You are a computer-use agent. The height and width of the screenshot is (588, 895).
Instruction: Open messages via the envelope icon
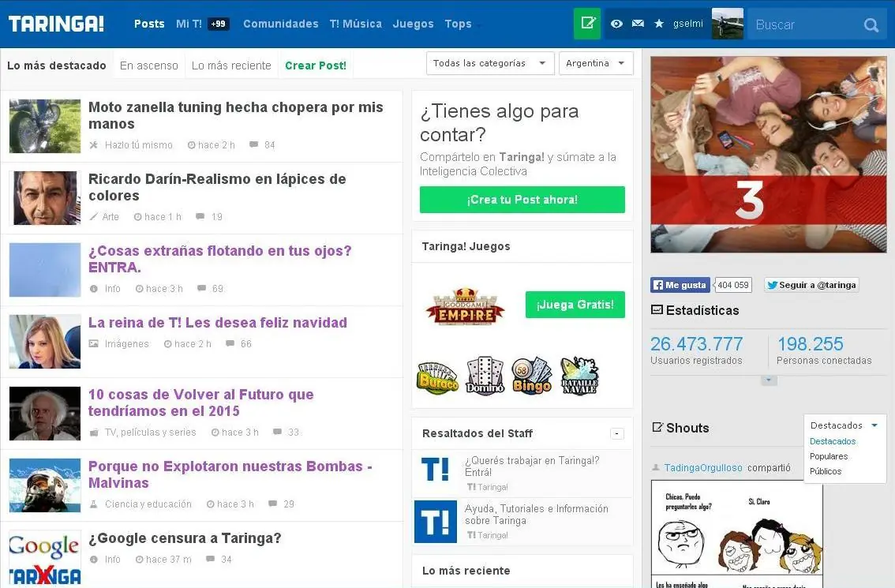tap(638, 24)
